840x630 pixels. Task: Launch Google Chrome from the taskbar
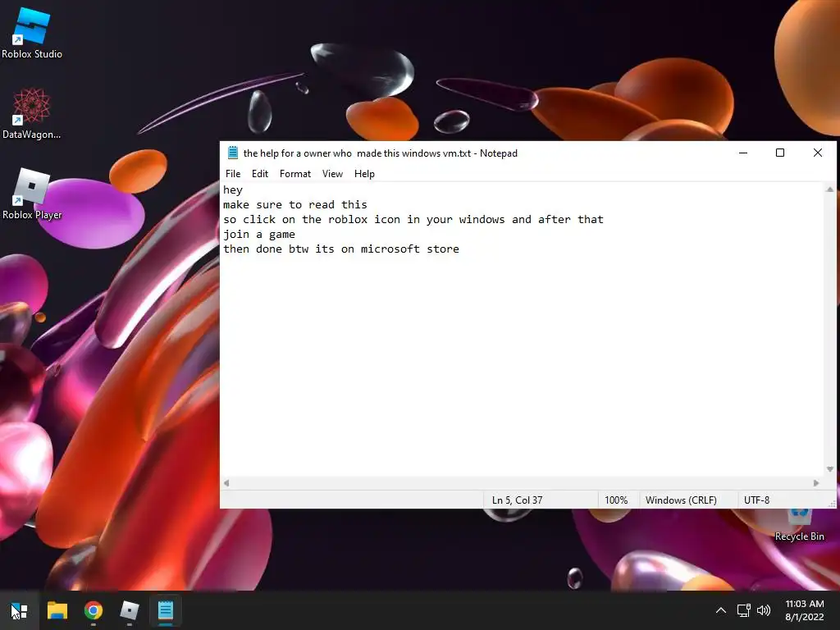[94, 610]
